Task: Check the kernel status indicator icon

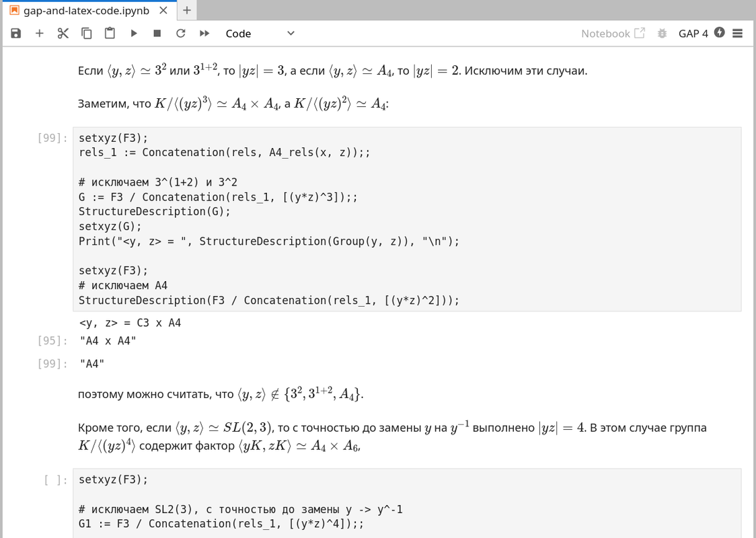Action: 720,32
